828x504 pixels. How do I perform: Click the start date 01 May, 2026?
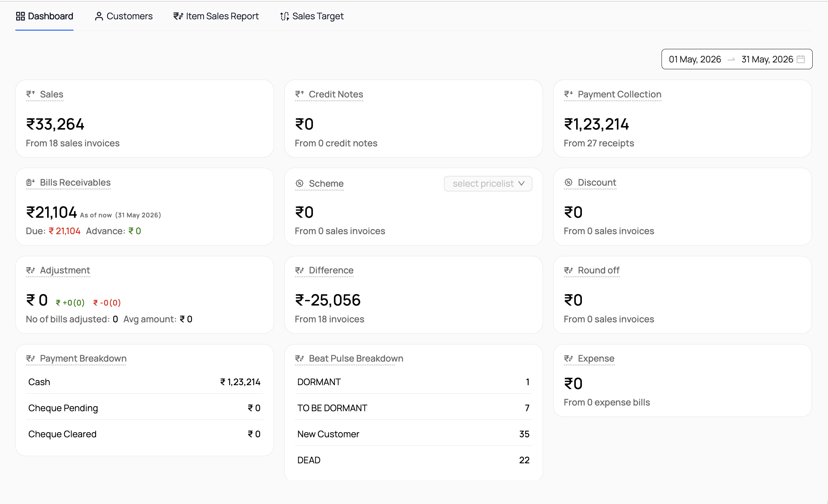pyautogui.click(x=695, y=59)
